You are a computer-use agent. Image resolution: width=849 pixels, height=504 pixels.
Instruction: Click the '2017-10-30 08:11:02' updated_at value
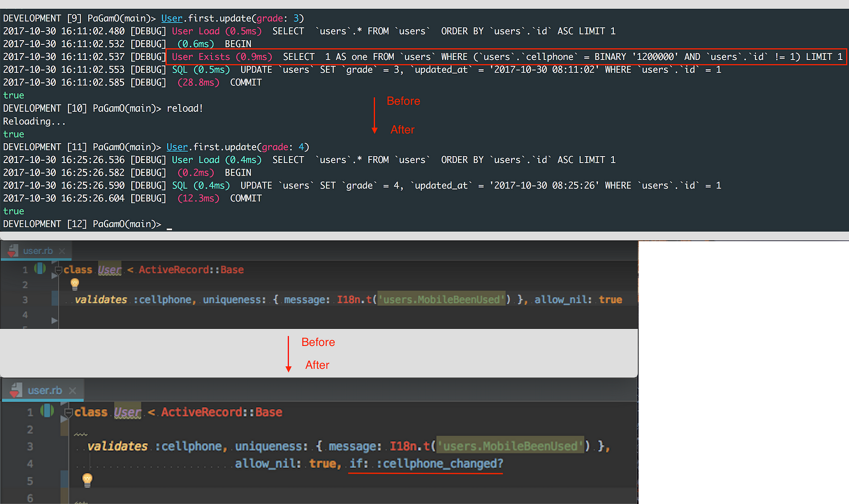544,70
